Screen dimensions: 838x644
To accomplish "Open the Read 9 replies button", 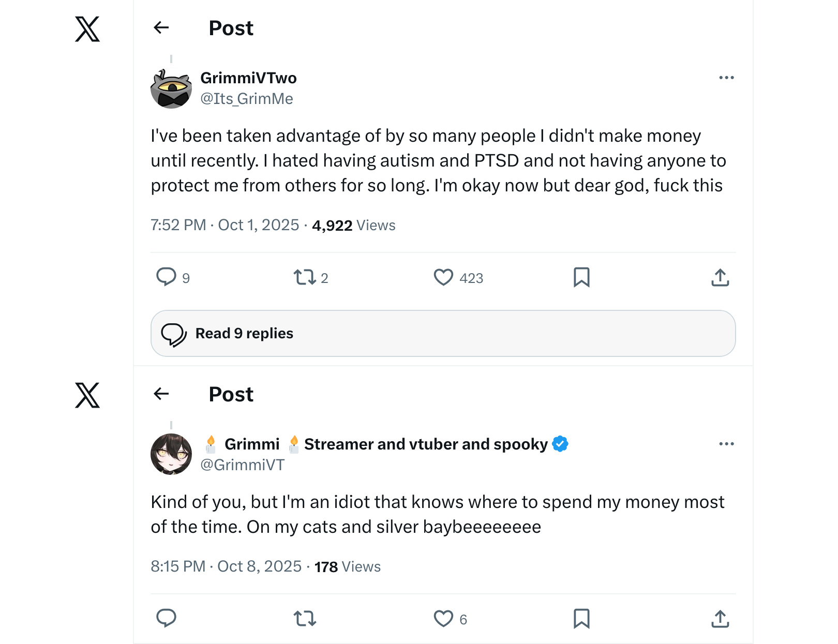I will (x=443, y=333).
